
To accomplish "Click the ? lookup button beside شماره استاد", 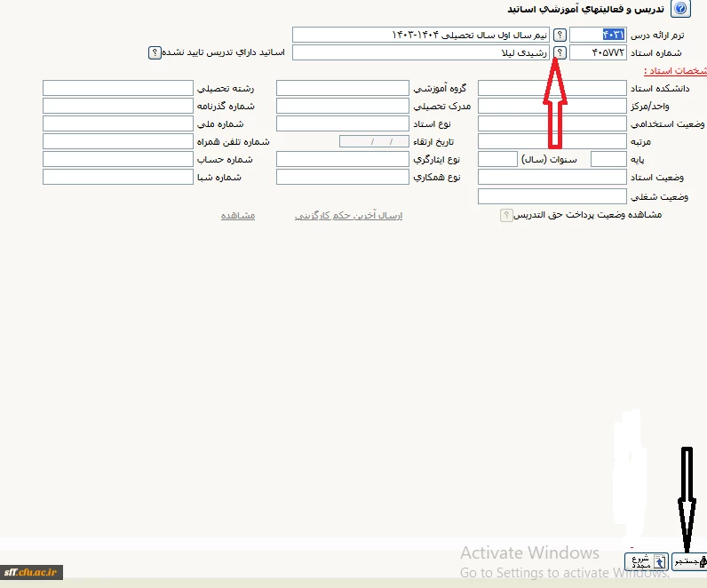I will 560,52.
